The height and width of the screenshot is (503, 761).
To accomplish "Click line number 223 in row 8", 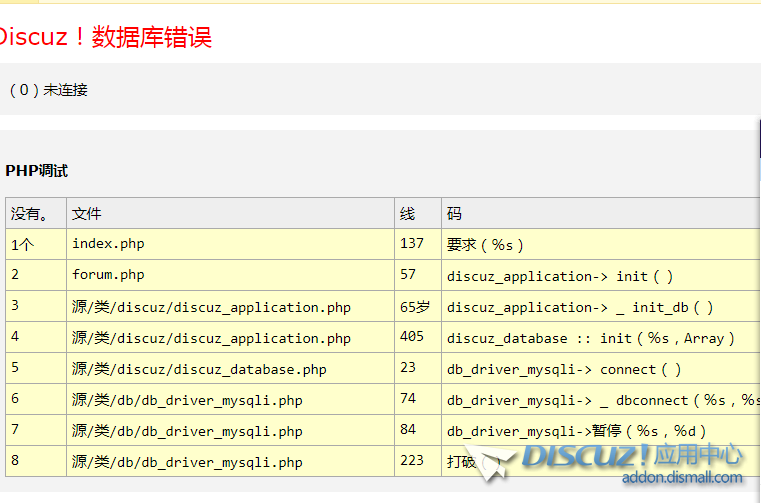I will pos(412,462).
